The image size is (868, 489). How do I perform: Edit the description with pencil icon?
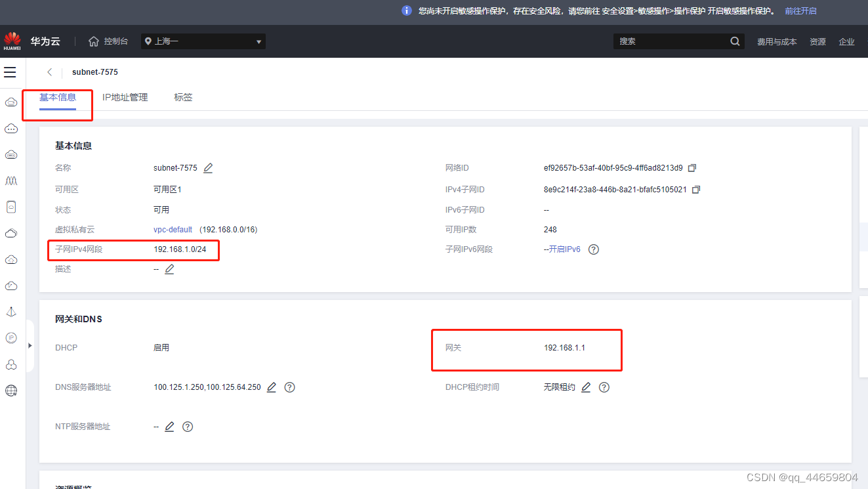[169, 269]
